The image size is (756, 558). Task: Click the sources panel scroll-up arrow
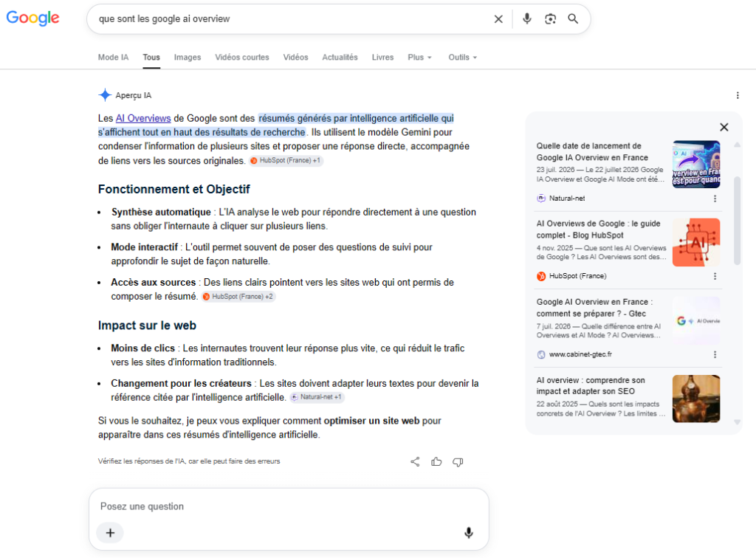[737, 145]
